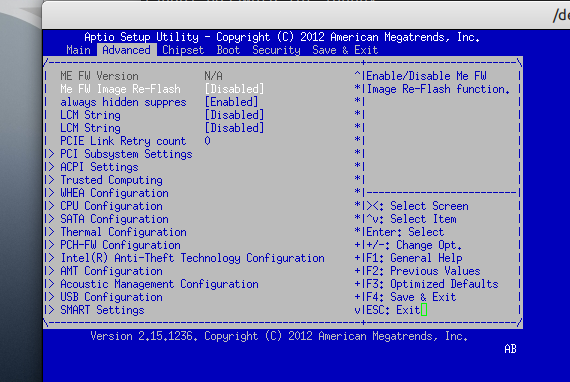Open PCH-FW Configuration submenu
The height and width of the screenshot is (382, 570).
click(x=120, y=245)
